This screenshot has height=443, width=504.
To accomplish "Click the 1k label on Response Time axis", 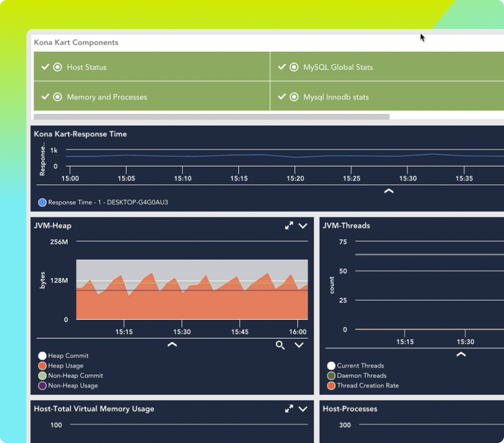I will point(54,151).
